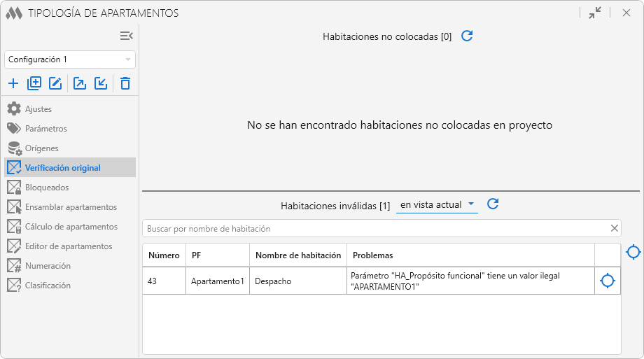The height and width of the screenshot is (359, 644).
Task: Go to Parámetros section
Action: point(45,129)
